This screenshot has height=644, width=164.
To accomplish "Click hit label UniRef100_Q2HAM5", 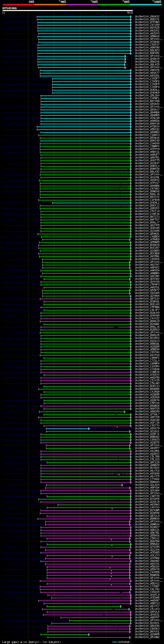I will [147, 635].
